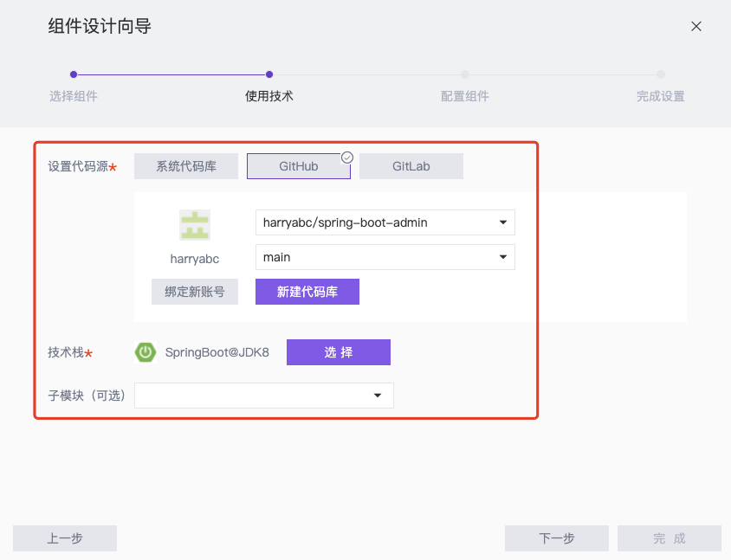Click the 设置代码源 label
This screenshot has height=560, width=731.
pyautogui.click(x=78, y=166)
